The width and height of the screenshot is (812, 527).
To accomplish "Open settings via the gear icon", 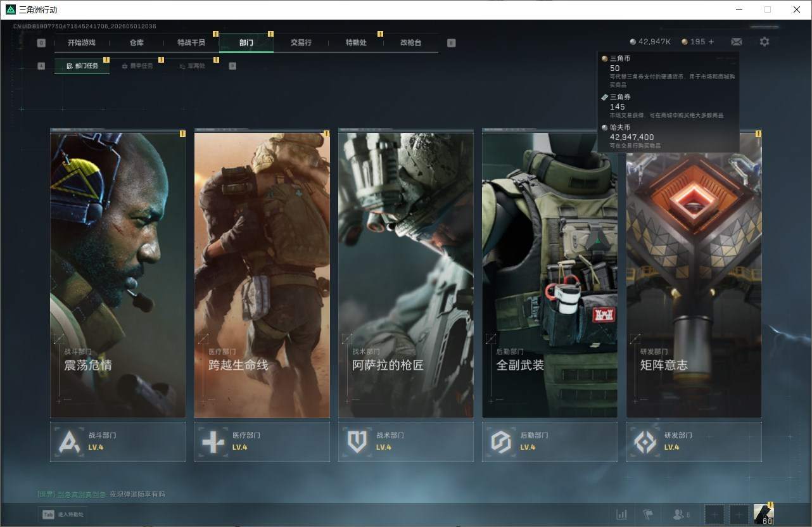I will tap(764, 42).
